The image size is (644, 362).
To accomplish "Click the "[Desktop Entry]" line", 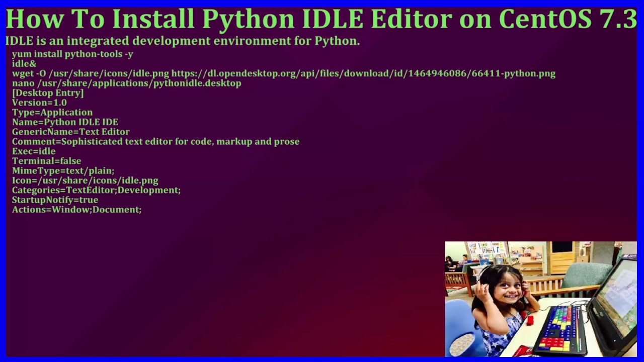I will click(x=48, y=93).
